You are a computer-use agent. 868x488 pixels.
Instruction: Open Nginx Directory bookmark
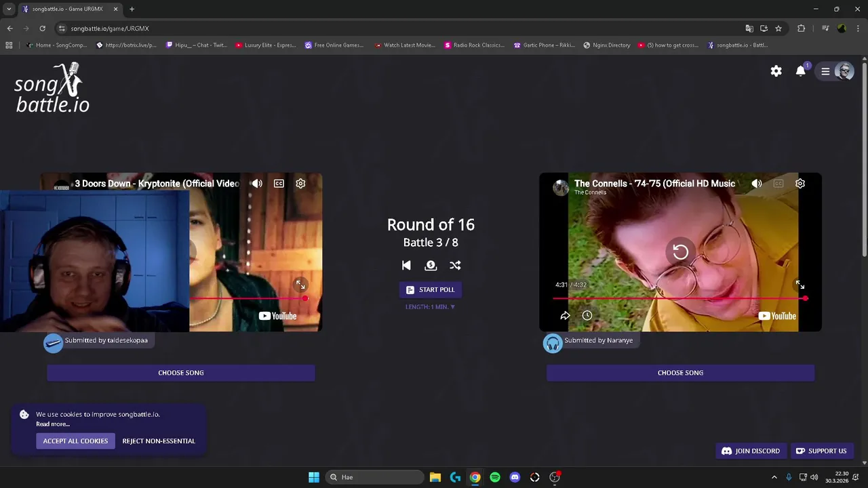(607, 45)
